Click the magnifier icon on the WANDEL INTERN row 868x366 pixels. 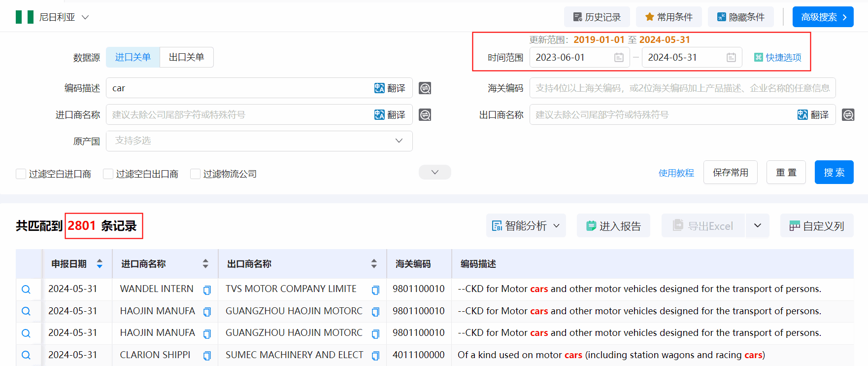click(26, 290)
